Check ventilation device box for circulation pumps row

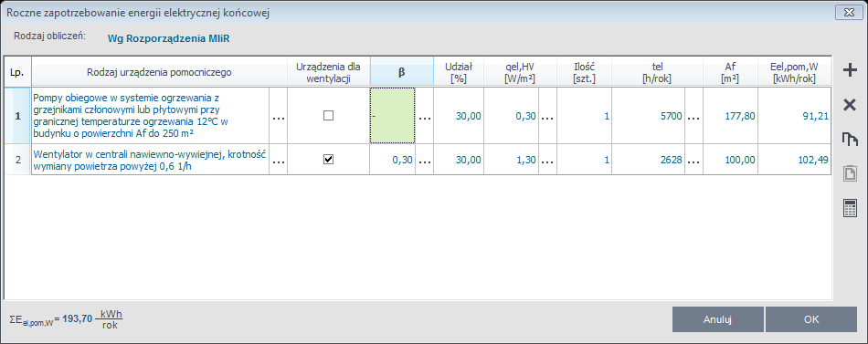328,116
